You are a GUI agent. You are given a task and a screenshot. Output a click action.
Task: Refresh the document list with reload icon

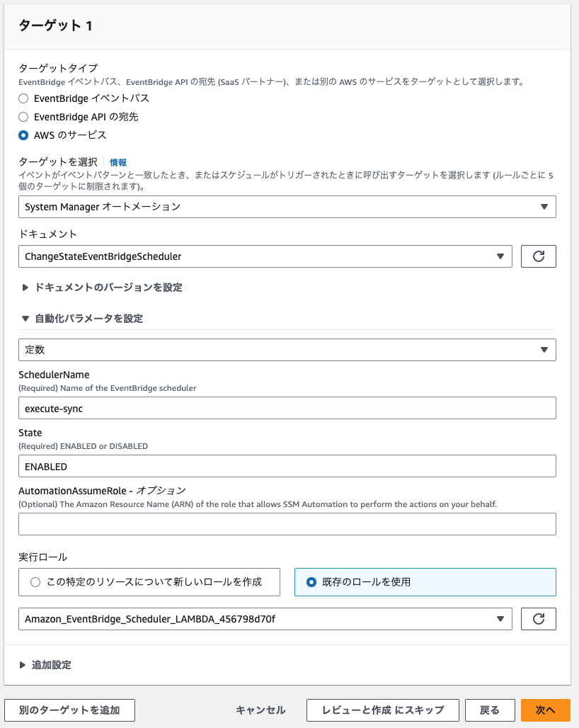(x=538, y=256)
